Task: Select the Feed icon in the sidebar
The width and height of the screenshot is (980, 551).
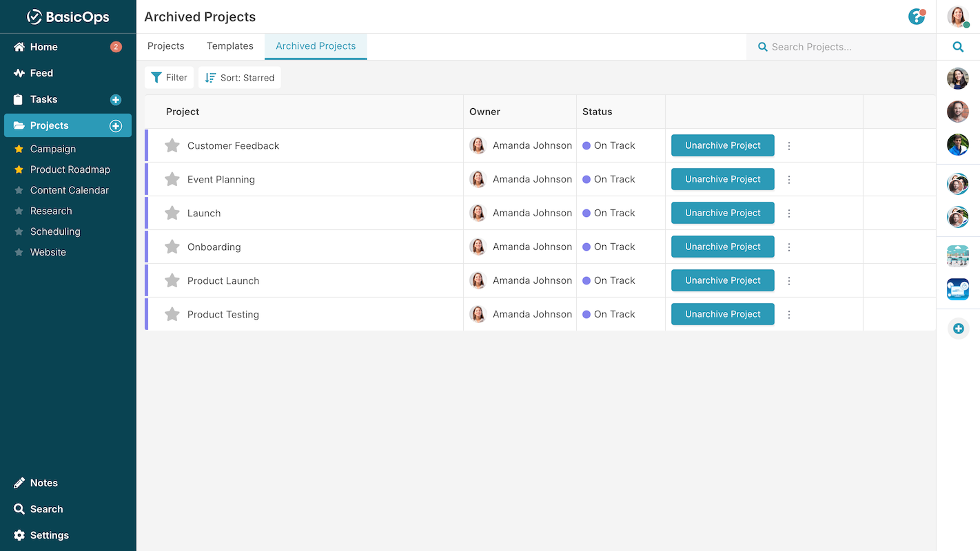Action: 43,73
